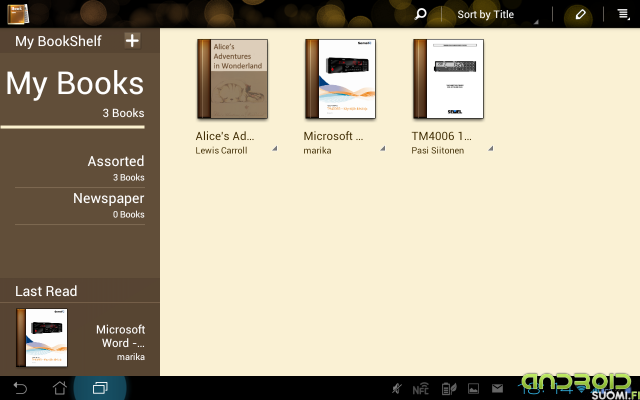
Task: Tap Last Read 'Microsoft Word -...' title
Action: [120, 336]
